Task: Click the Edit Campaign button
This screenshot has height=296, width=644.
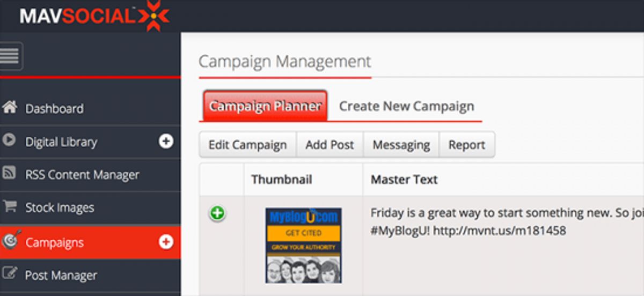Action: click(247, 145)
